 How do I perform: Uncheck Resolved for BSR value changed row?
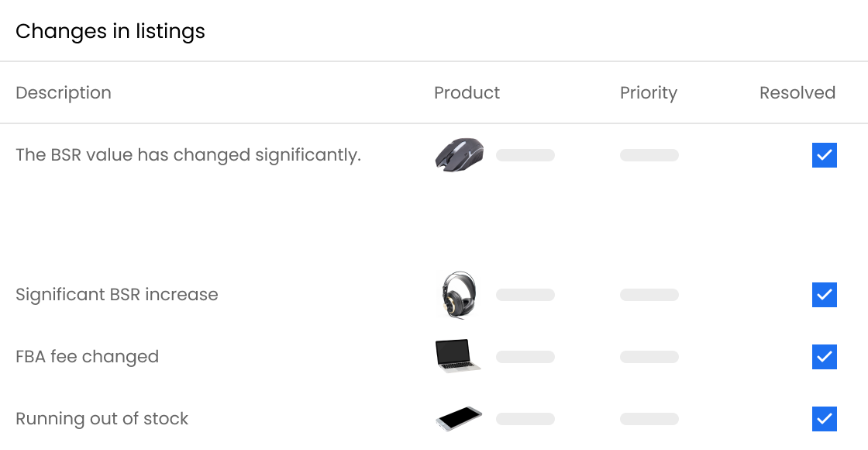click(824, 155)
